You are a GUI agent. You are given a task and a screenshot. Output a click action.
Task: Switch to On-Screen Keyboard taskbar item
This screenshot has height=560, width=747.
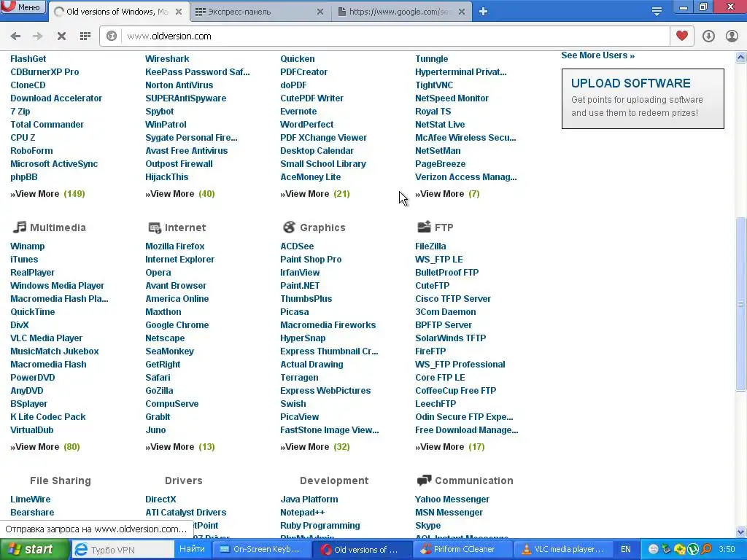coord(260,550)
